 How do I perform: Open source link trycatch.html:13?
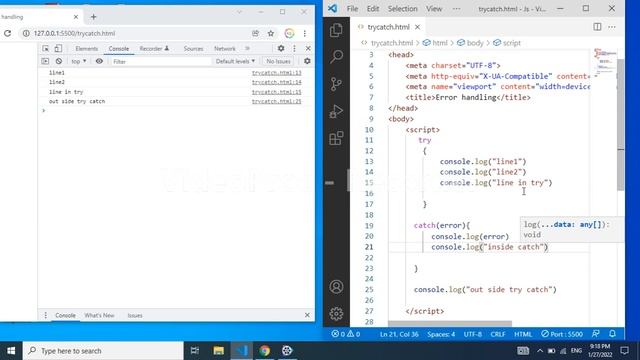tap(276, 73)
